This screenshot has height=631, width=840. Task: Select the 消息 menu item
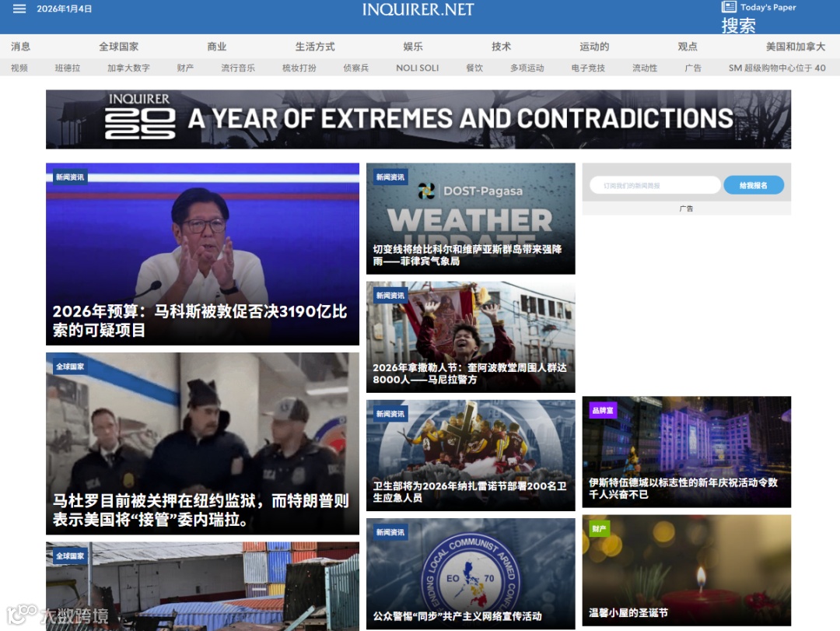coord(20,47)
